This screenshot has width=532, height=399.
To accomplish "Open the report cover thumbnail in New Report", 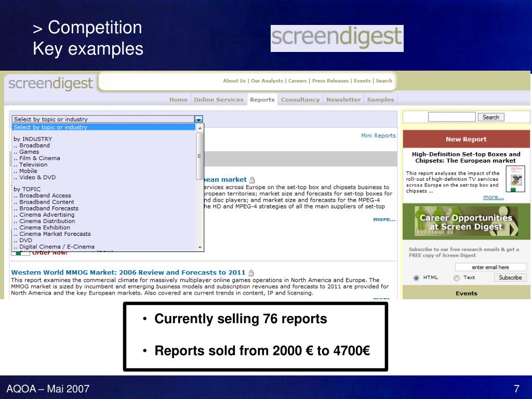I will pos(515,179).
